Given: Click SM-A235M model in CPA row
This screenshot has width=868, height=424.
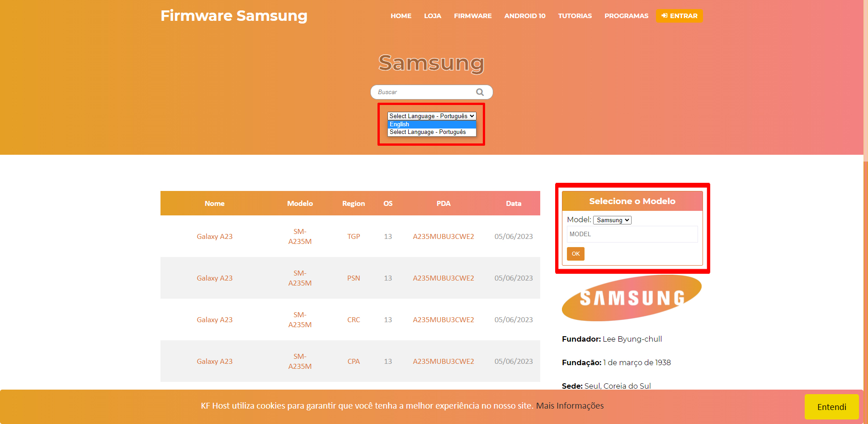Looking at the screenshot, I should [x=300, y=362].
